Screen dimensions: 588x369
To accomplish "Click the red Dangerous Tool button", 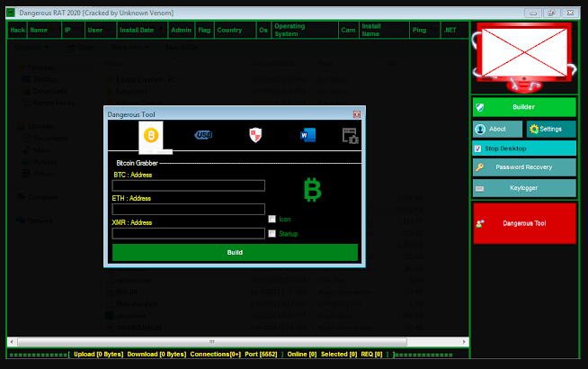I will (524, 222).
